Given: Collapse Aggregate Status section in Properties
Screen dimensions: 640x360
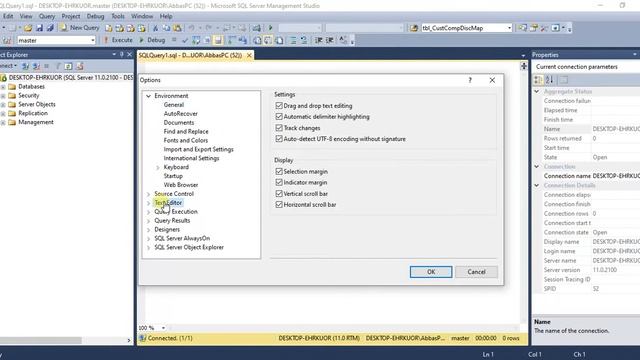Looking at the screenshot, I should coord(537,91).
